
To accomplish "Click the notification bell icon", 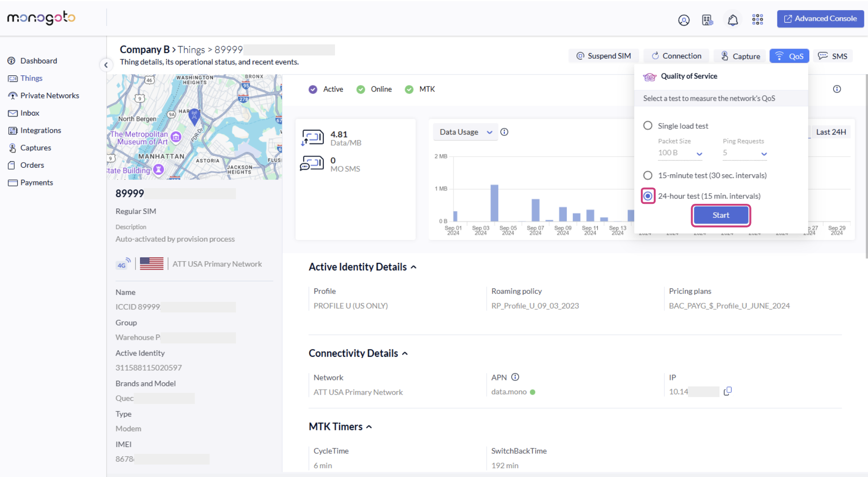I will [x=732, y=20].
